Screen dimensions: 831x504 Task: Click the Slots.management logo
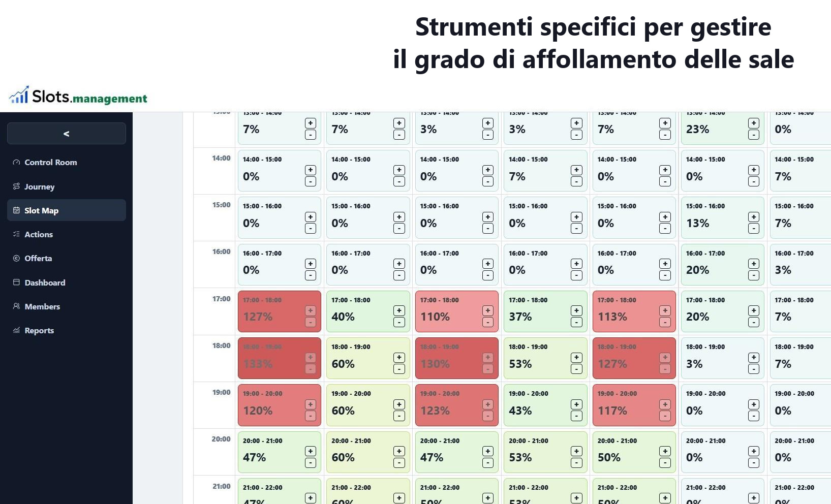(78, 96)
